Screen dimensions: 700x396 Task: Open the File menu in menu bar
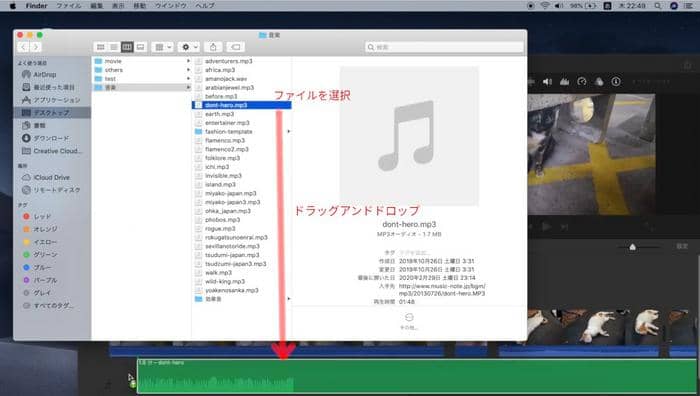pos(69,6)
